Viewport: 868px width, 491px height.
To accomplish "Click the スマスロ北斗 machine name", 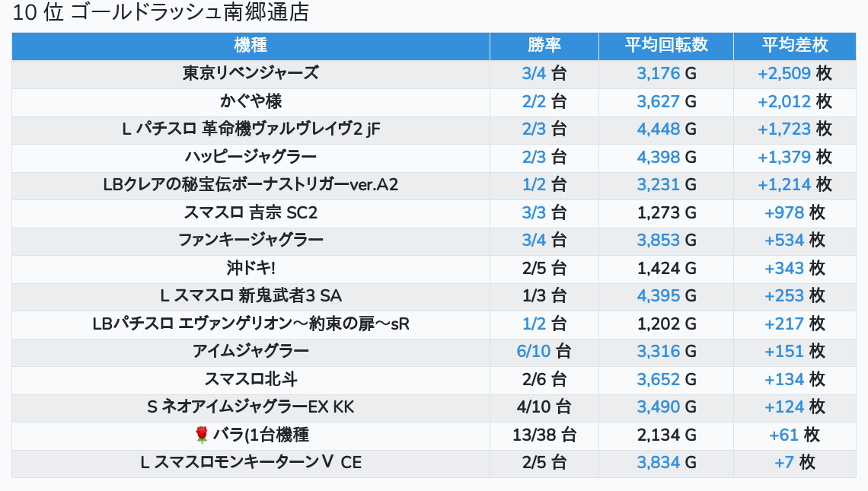I will tap(251, 379).
